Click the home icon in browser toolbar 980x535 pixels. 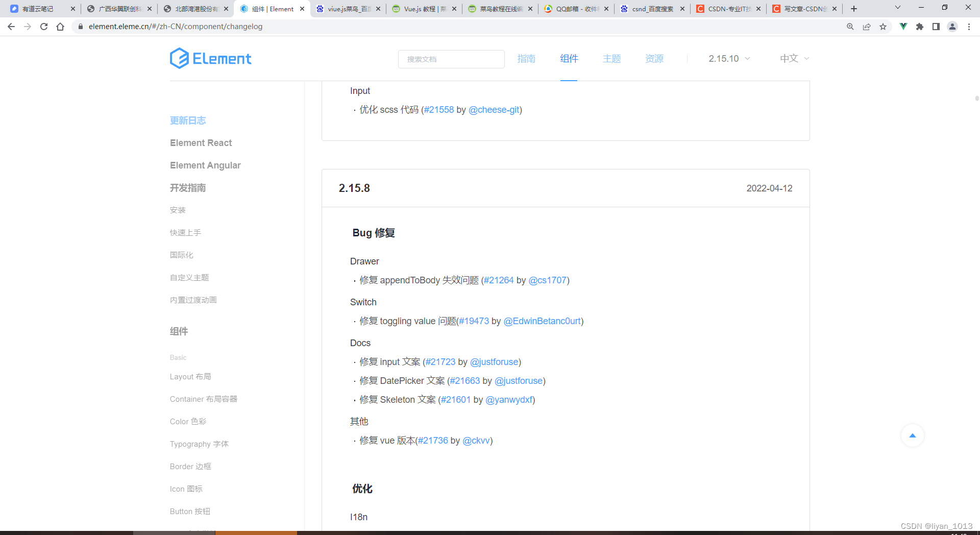pos(60,27)
